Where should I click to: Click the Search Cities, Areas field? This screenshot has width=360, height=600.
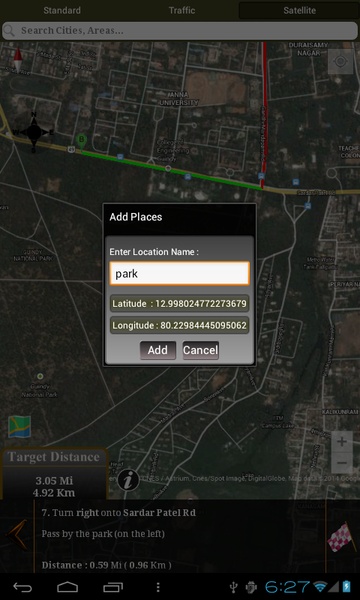pos(180,31)
